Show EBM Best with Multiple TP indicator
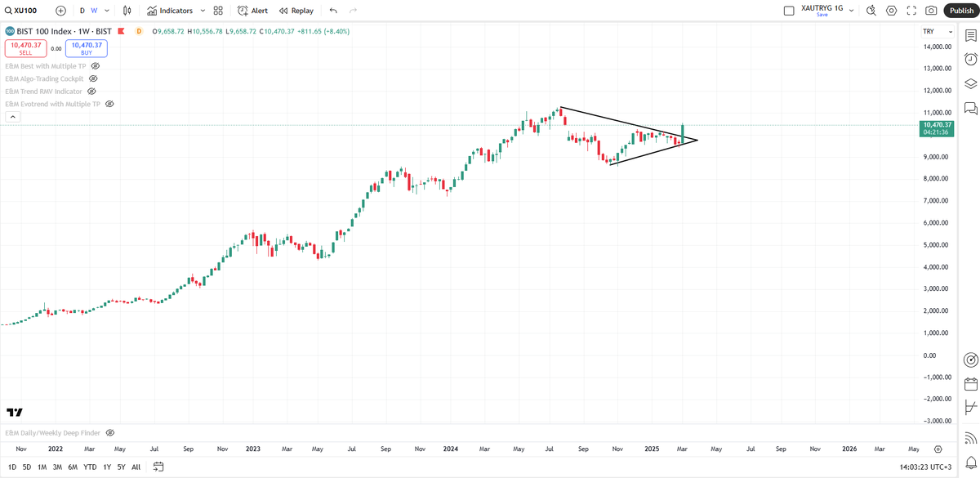 96,65
